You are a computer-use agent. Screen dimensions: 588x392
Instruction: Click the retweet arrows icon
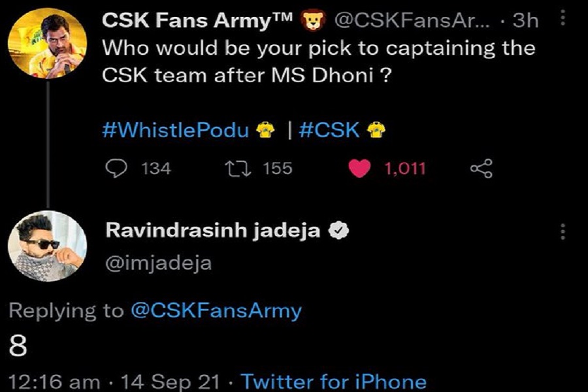238,169
